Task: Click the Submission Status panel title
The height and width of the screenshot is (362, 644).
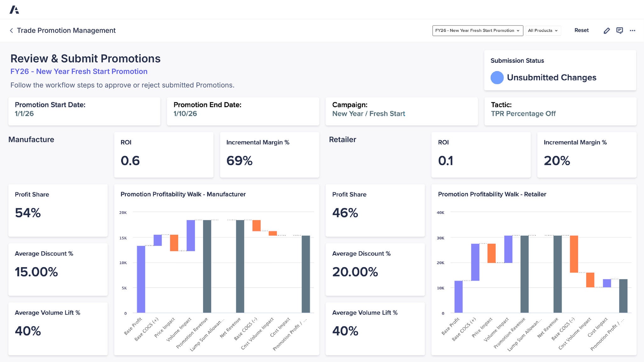Action: tap(517, 60)
